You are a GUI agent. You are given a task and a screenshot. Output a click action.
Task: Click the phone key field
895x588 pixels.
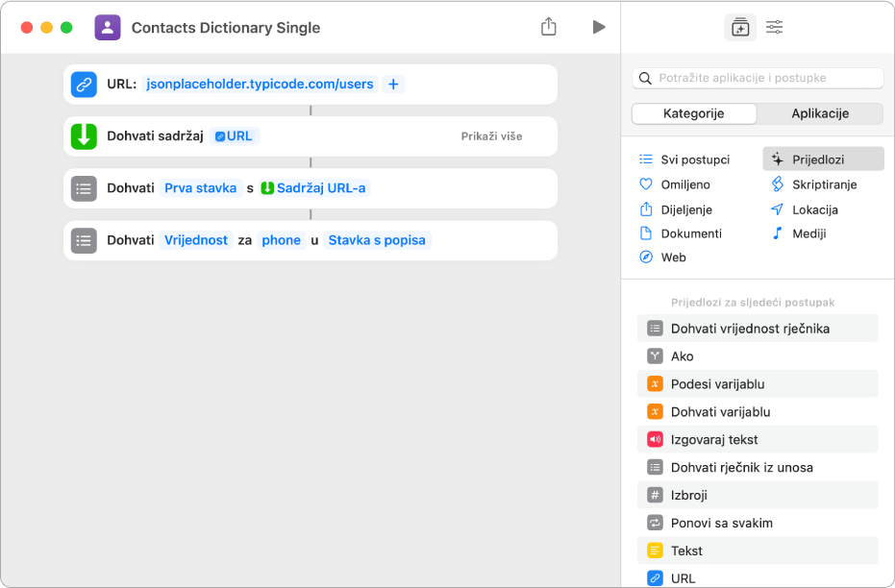[281, 240]
